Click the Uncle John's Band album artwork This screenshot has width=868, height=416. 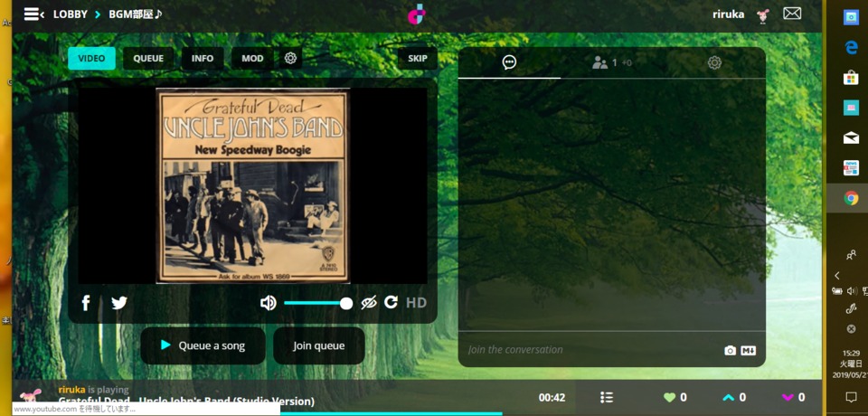(253, 185)
